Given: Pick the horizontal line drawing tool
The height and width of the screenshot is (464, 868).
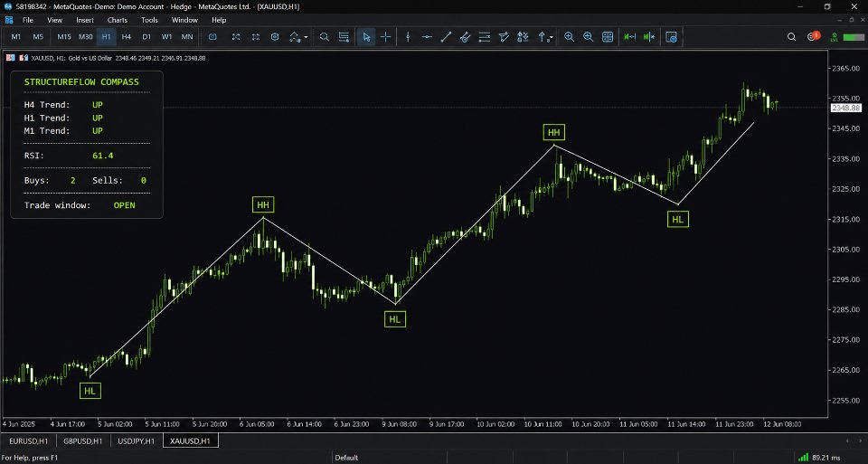Looking at the screenshot, I should click(427, 37).
